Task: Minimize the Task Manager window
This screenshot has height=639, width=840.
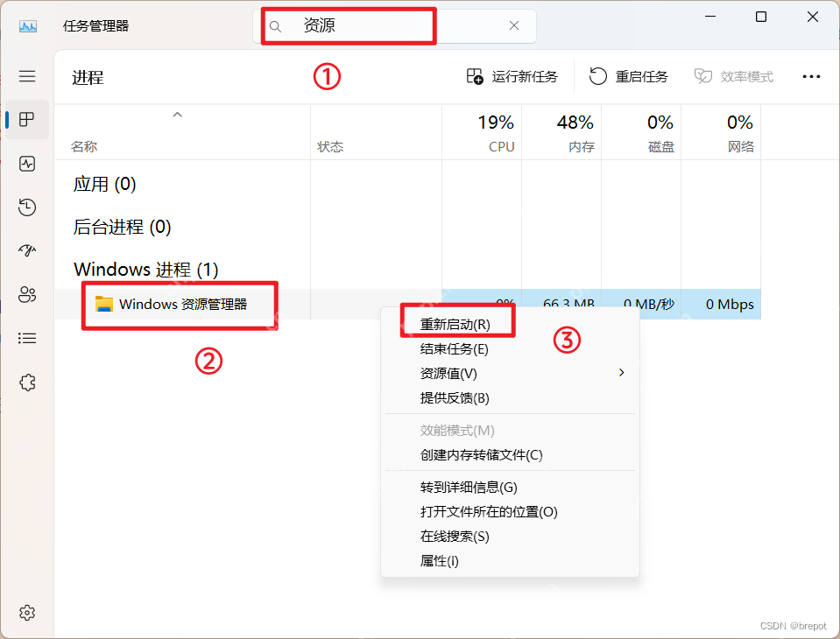Action: point(710,17)
